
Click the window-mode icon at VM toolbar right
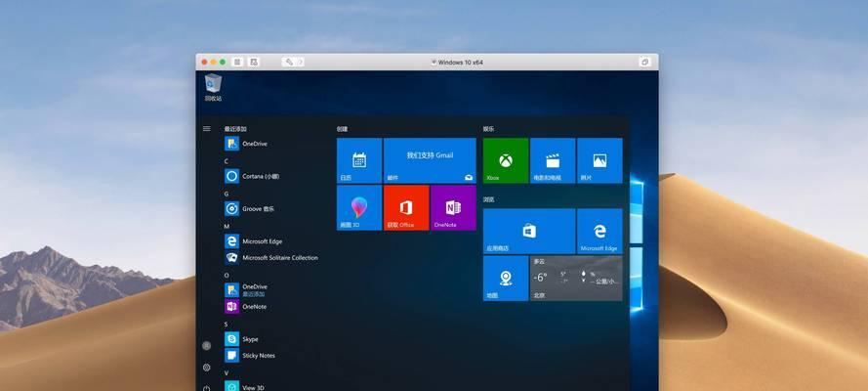pyautogui.click(x=644, y=62)
